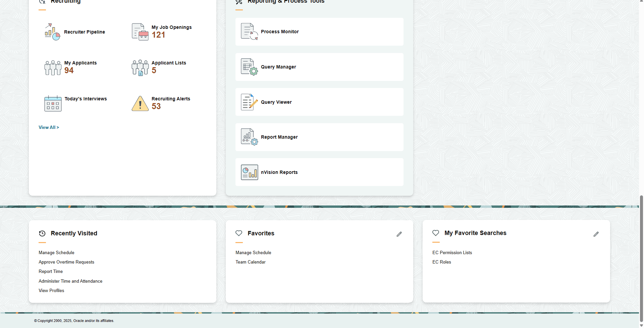The image size is (644, 328).
Task: Check Recruiting Alerts warning triangle
Action: point(140,103)
